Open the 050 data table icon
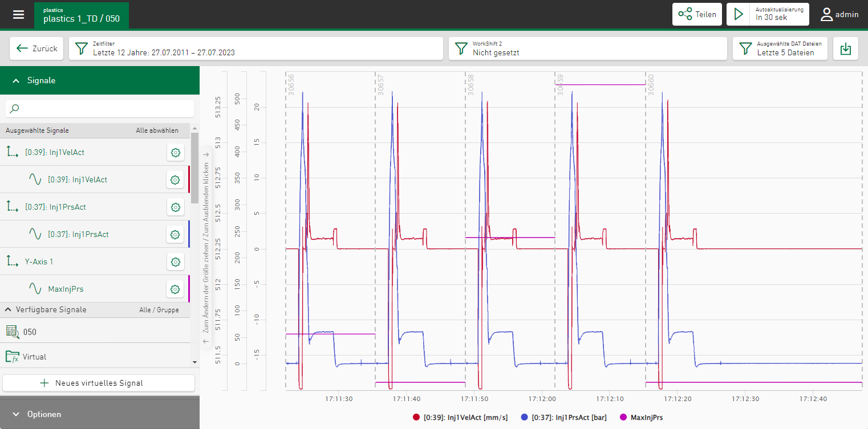Viewport: 868px width, 429px height. tap(13, 332)
